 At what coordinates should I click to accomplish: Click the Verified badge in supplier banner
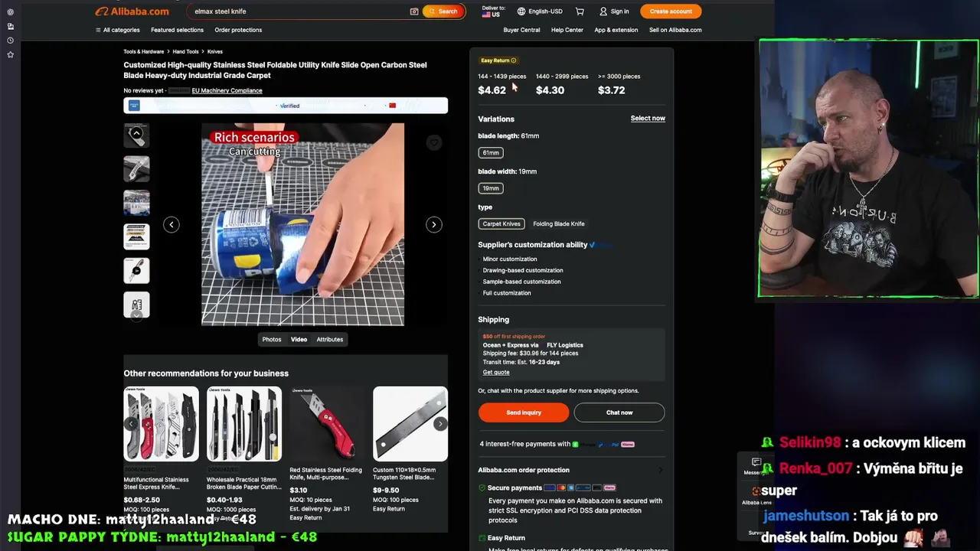point(289,106)
